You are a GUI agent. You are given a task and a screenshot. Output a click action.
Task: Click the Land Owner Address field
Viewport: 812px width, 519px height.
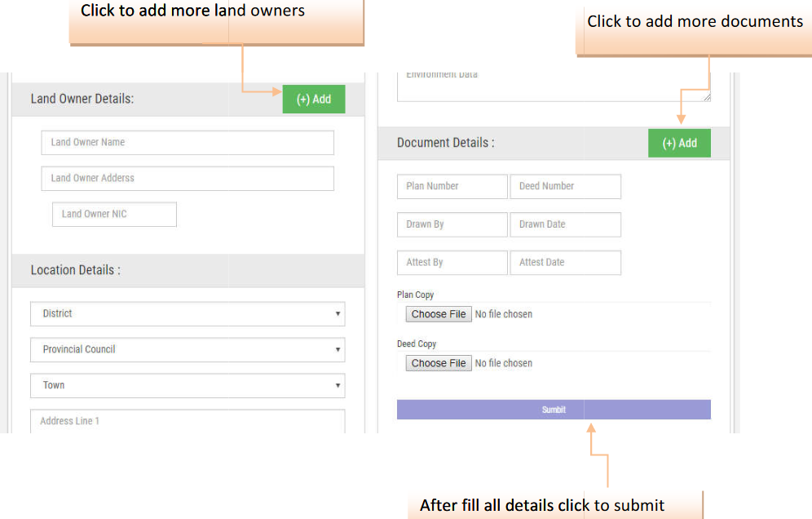188,178
